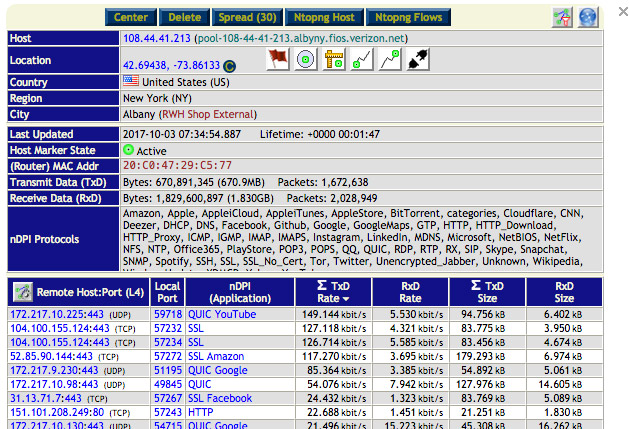Viewport: 629px width, 429px height.
Task: Click the green line graph icon
Action: [363, 60]
